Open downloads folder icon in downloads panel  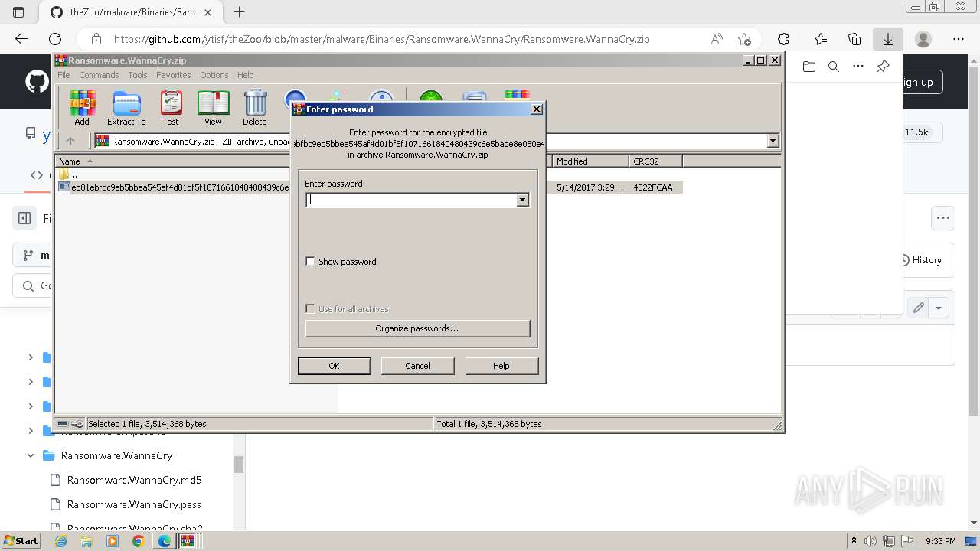(809, 67)
